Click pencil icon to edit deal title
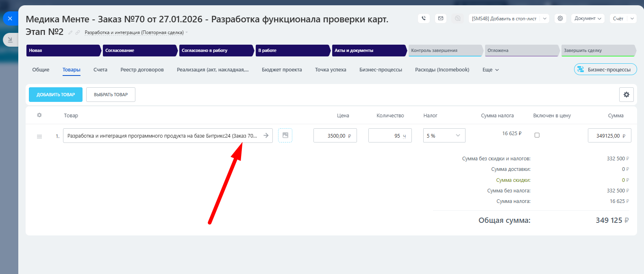644x274 pixels. tap(70, 32)
